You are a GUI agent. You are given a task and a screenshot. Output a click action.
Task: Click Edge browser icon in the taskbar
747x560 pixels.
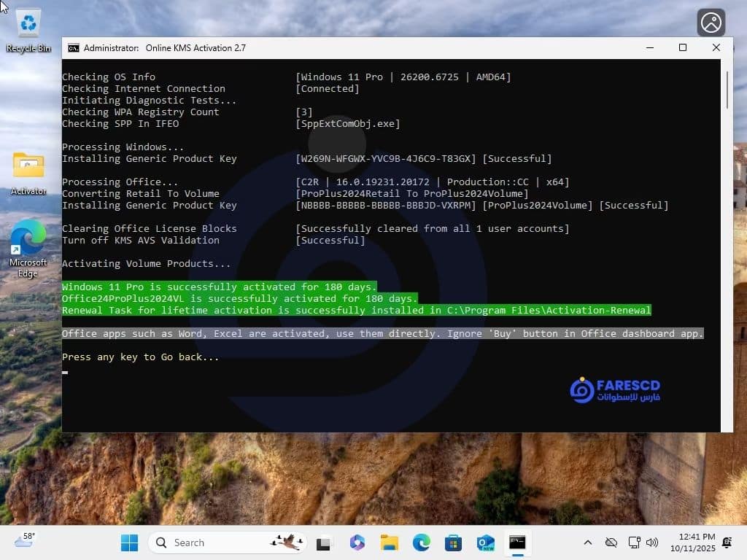coord(421,542)
